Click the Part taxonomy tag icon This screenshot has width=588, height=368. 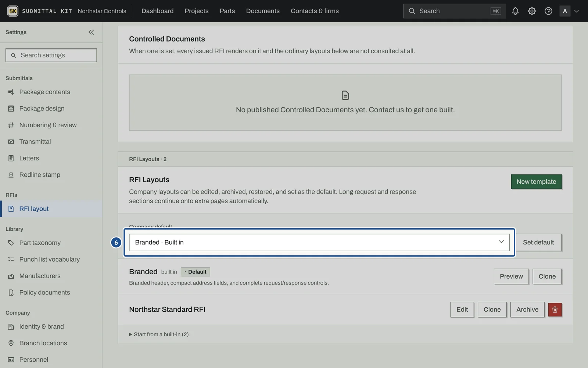tap(11, 243)
